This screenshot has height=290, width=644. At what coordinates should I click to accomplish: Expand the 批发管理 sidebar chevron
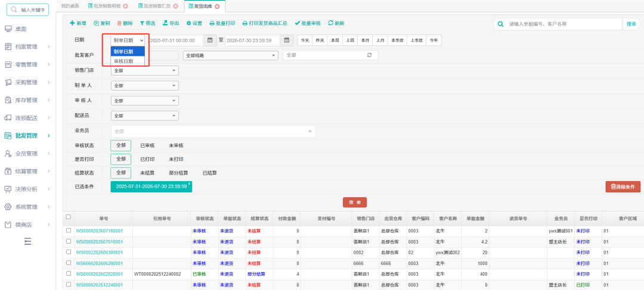point(48,136)
